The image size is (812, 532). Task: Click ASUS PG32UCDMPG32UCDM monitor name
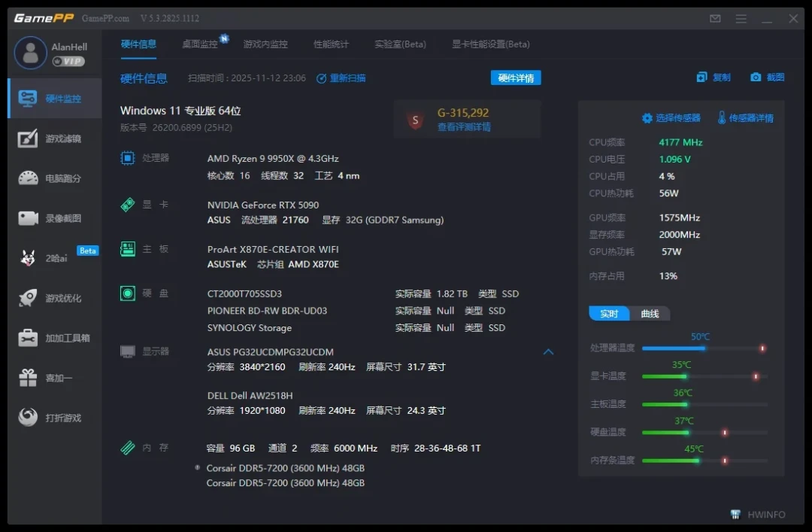pos(271,352)
